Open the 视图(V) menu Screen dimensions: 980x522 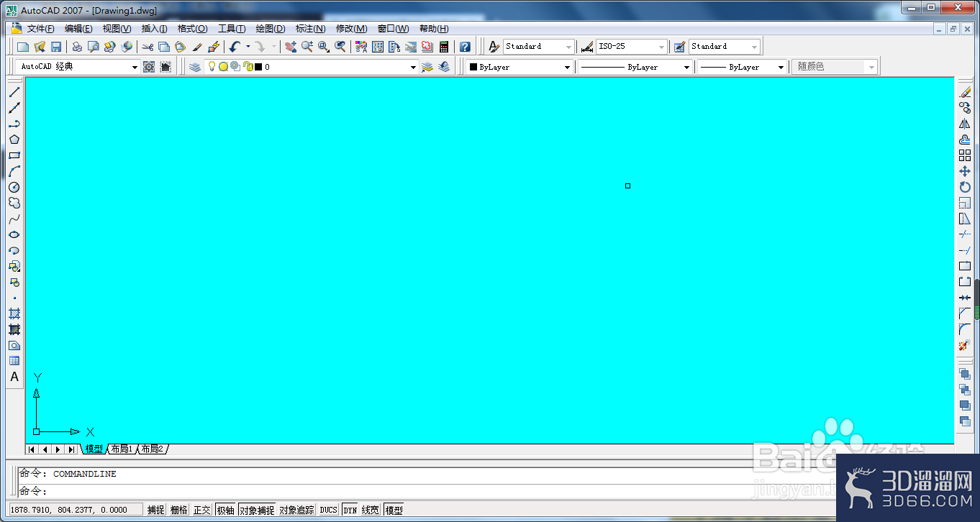coord(117,29)
